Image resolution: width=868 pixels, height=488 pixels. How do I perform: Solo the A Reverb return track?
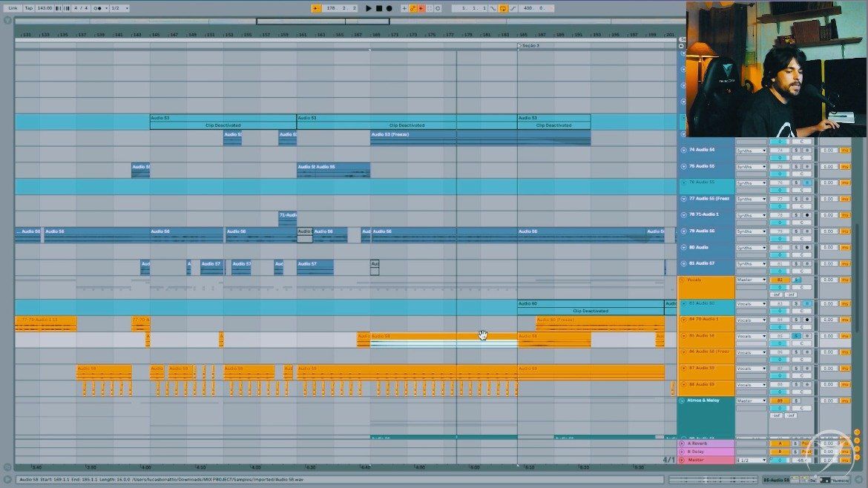[x=796, y=444]
